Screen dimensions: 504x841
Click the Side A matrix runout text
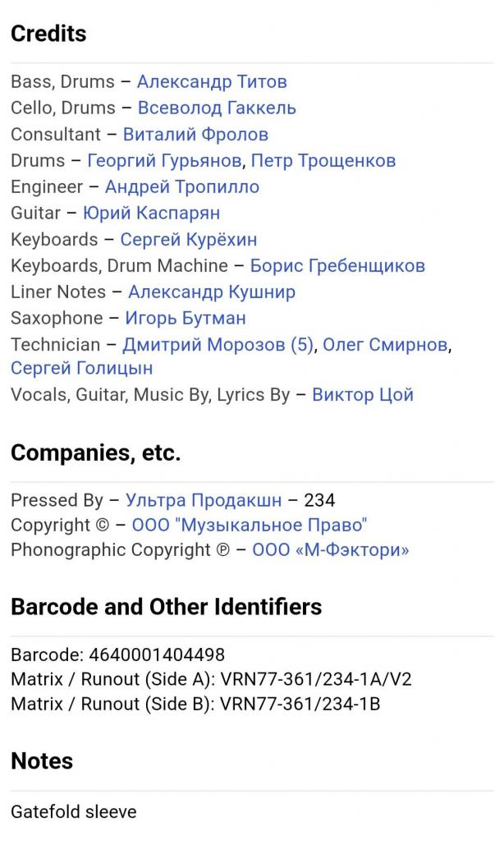tap(211, 679)
